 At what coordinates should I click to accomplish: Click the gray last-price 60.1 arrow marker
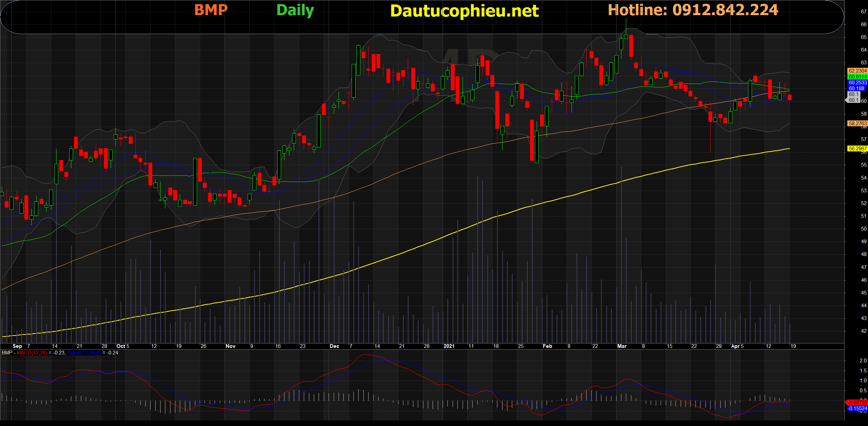coord(852,100)
